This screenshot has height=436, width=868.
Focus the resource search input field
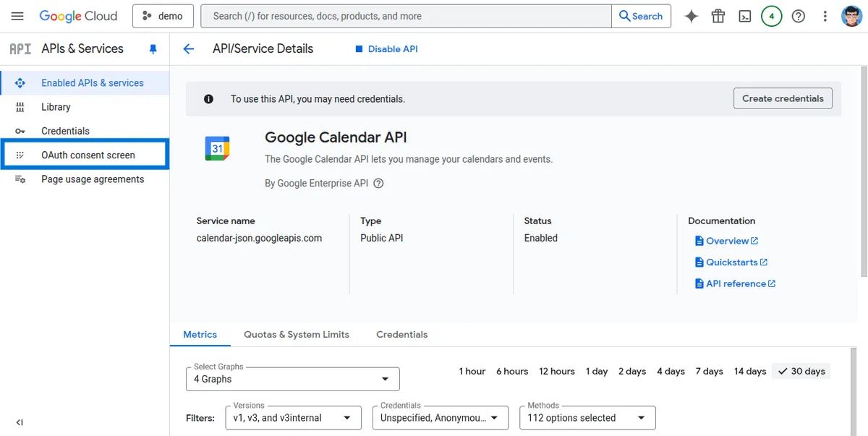pos(406,16)
